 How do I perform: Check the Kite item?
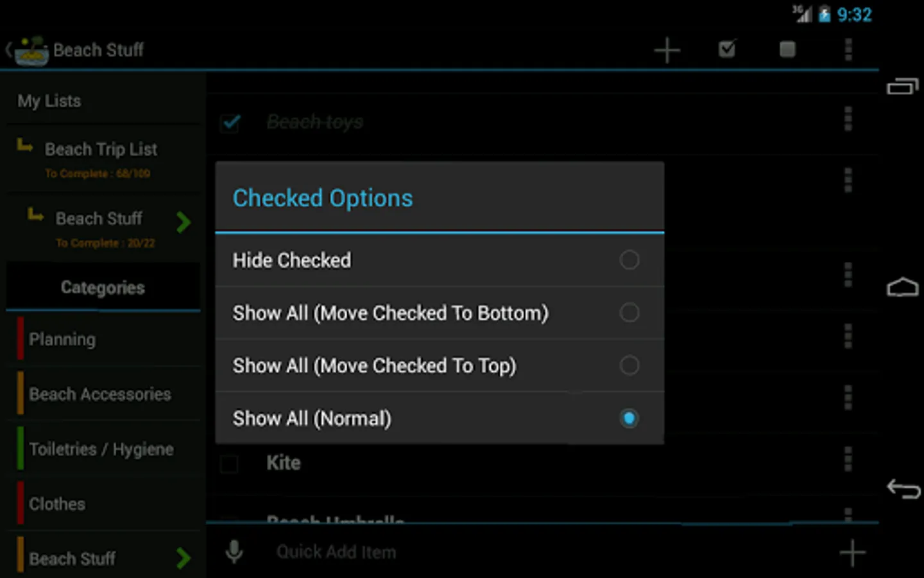pyautogui.click(x=229, y=462)
